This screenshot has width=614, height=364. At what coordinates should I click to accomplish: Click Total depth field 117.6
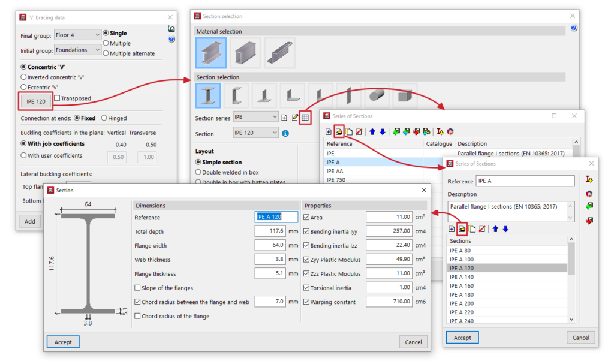[x=270, y=231]
